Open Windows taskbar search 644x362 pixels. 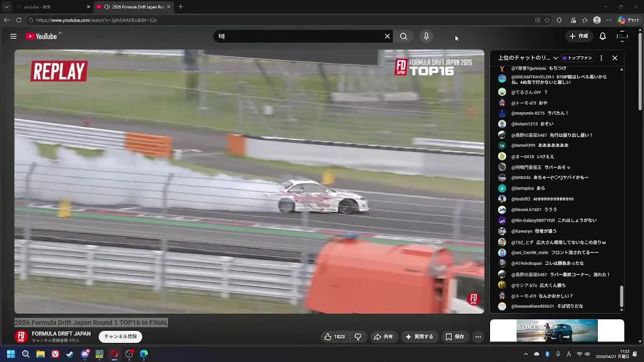tap(26, 354)
